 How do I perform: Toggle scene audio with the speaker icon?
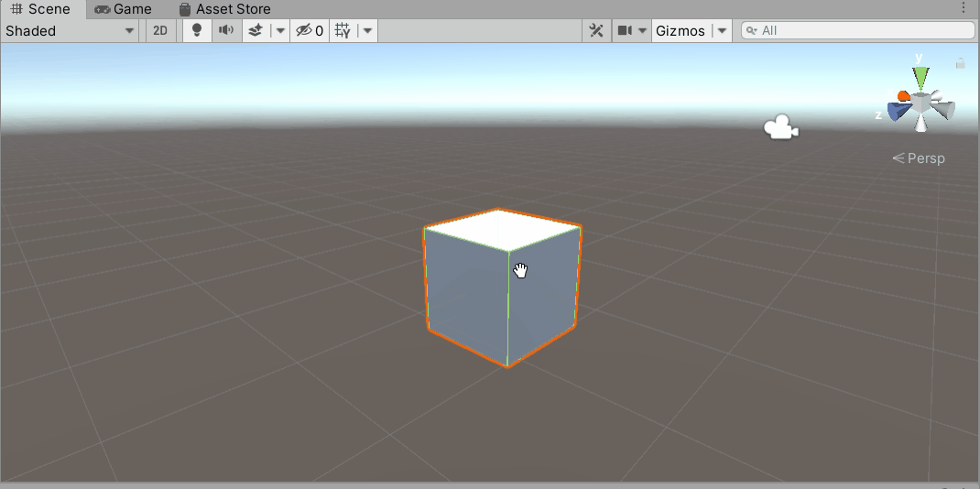point(225,30)
